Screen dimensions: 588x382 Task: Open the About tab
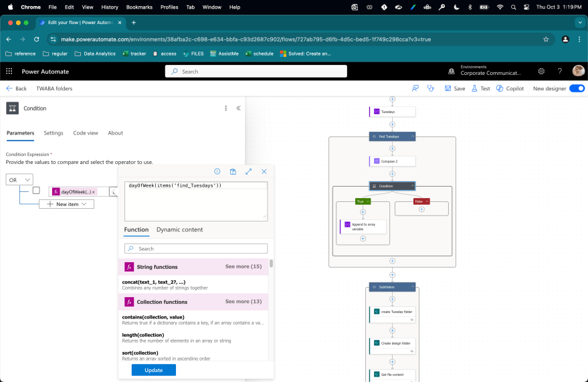116,133
